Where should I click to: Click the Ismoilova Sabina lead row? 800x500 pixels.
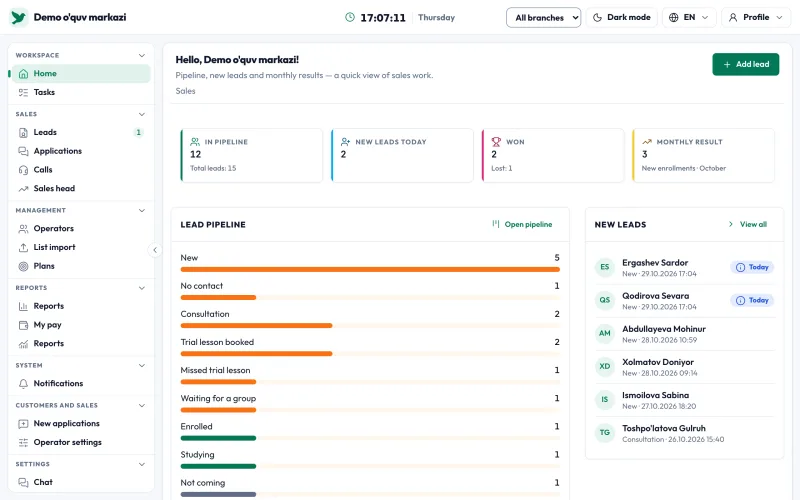pos(685,400)
